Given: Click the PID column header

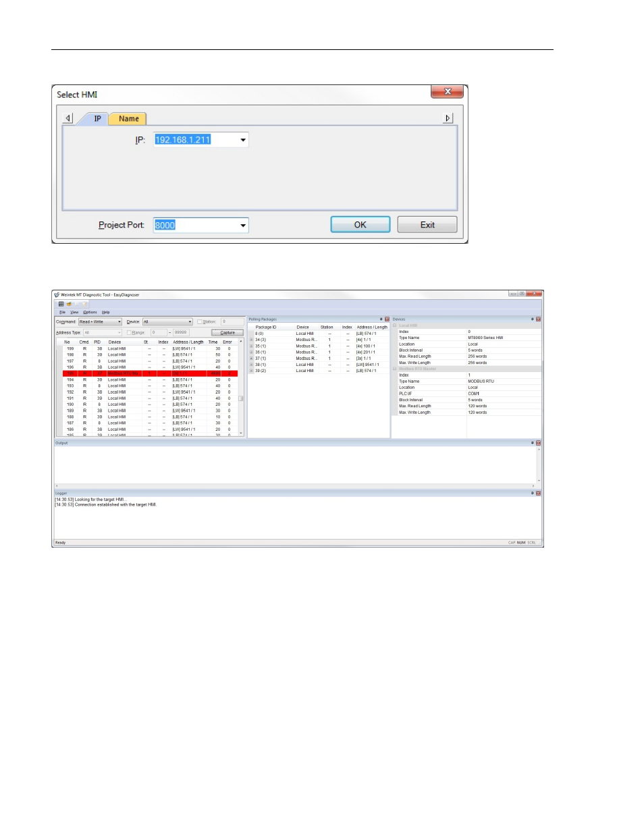Looking at the screenshot, I should coord(97,342).
